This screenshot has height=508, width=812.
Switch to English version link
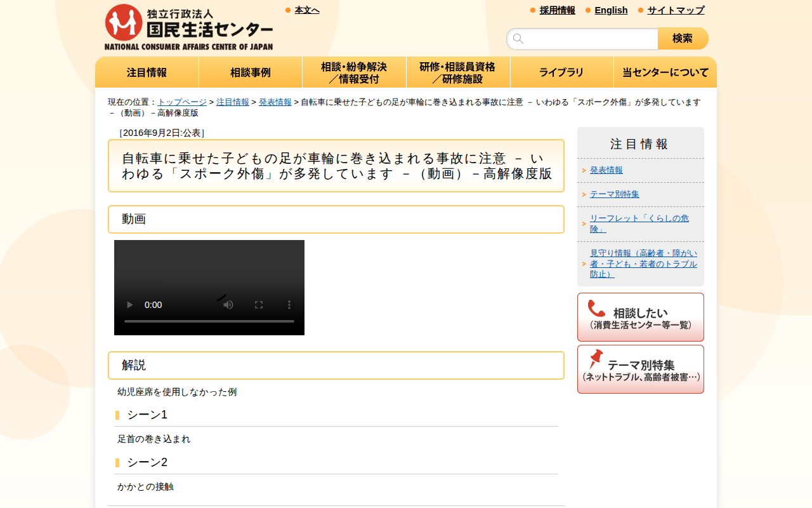(x=611, y=10)
